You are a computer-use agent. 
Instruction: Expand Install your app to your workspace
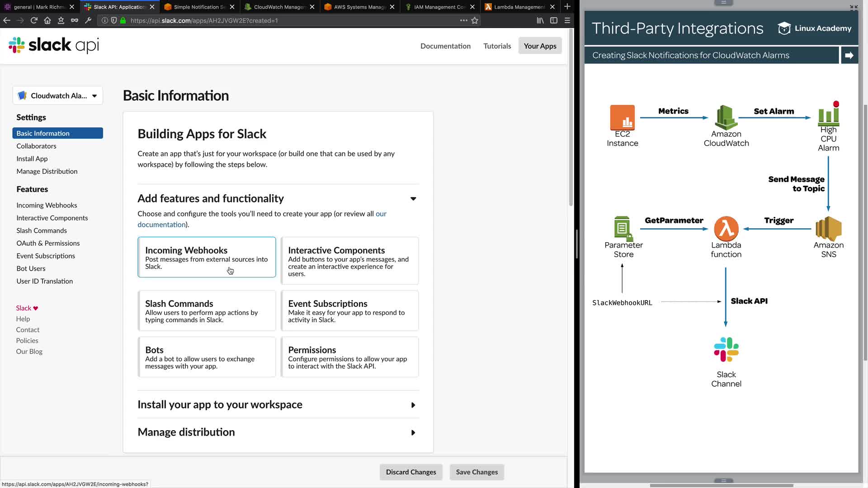pos(413,405)
